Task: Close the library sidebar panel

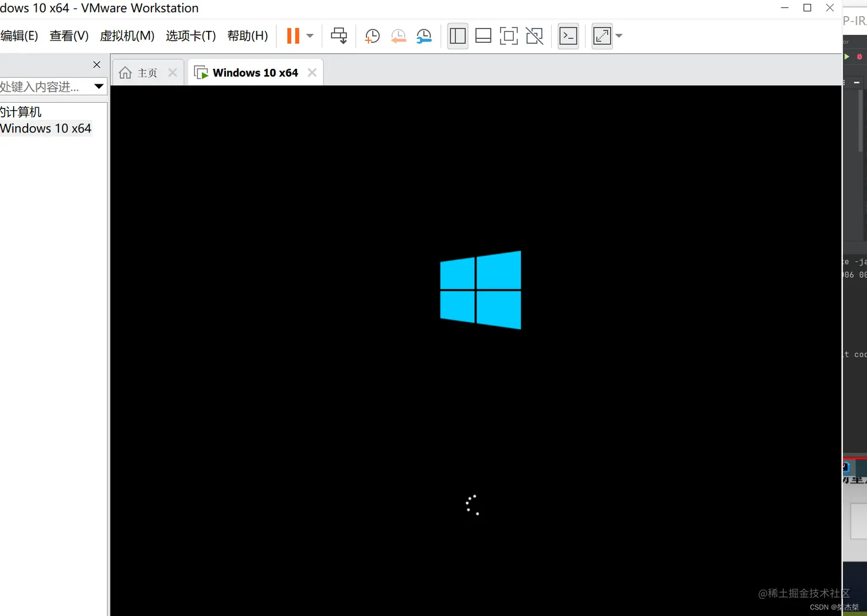Action: 96,64
